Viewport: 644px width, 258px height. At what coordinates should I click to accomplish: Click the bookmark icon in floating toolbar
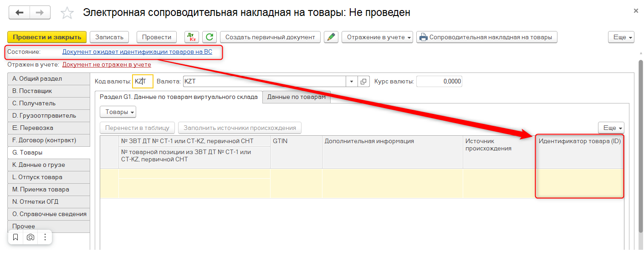15,237
